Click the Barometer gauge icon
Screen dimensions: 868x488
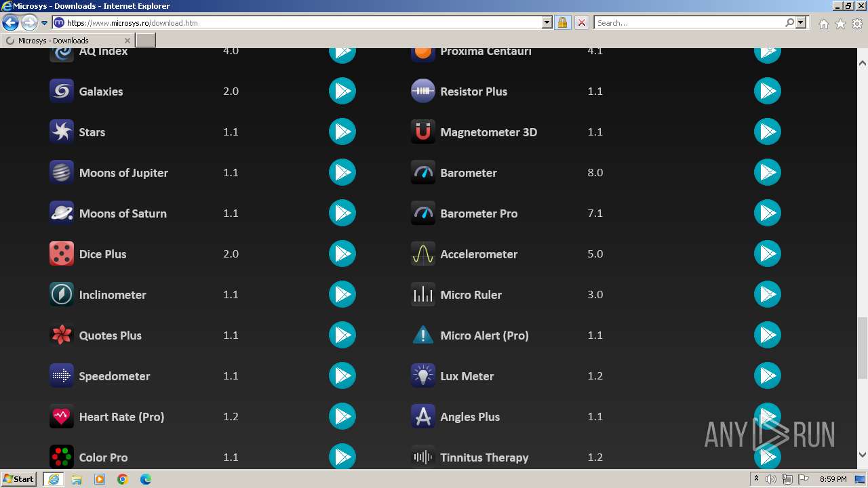point(423,172)
